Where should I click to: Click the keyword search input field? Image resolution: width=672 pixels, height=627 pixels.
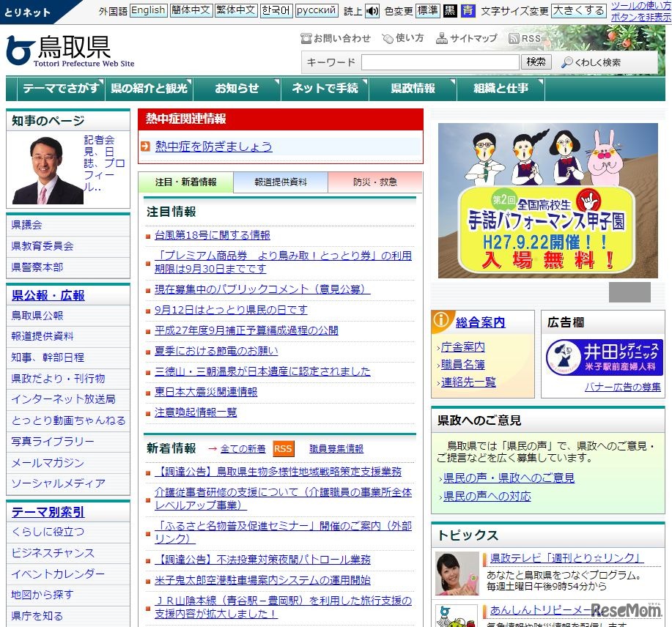(x=440, y=63)
